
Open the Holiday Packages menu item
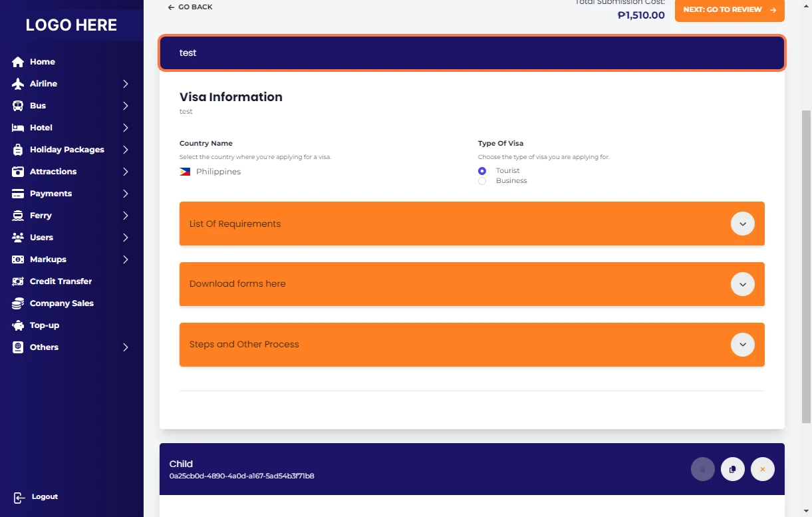[67, 150]
